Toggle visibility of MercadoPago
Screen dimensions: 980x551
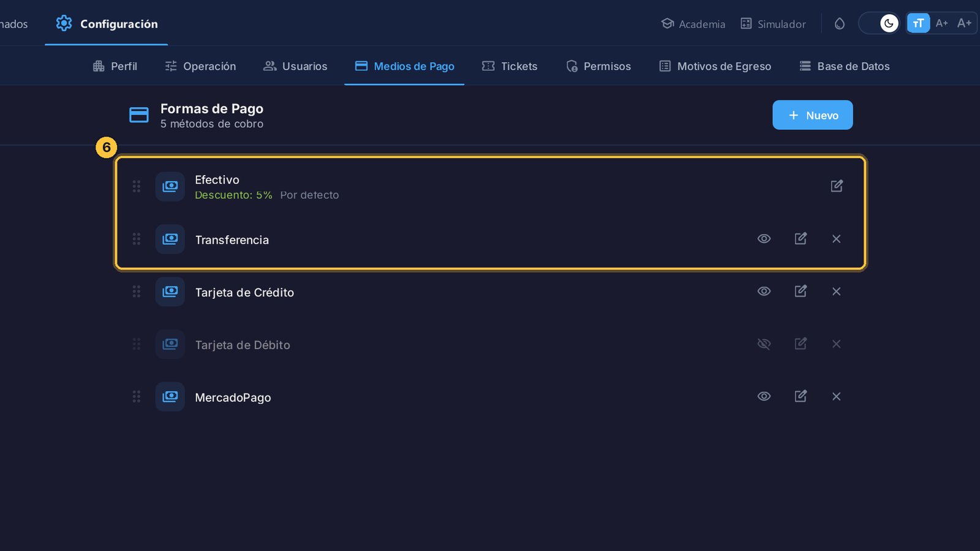764,397
